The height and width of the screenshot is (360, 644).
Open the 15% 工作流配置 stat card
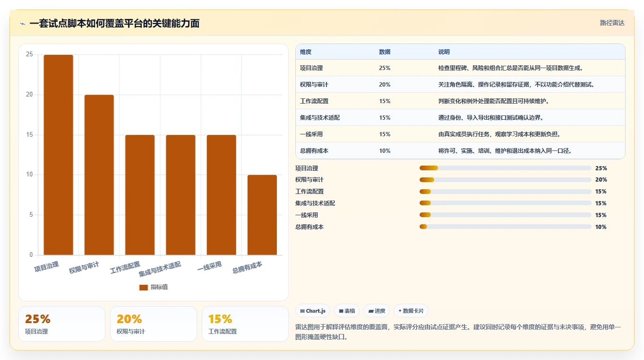click(x=245, y=324)
